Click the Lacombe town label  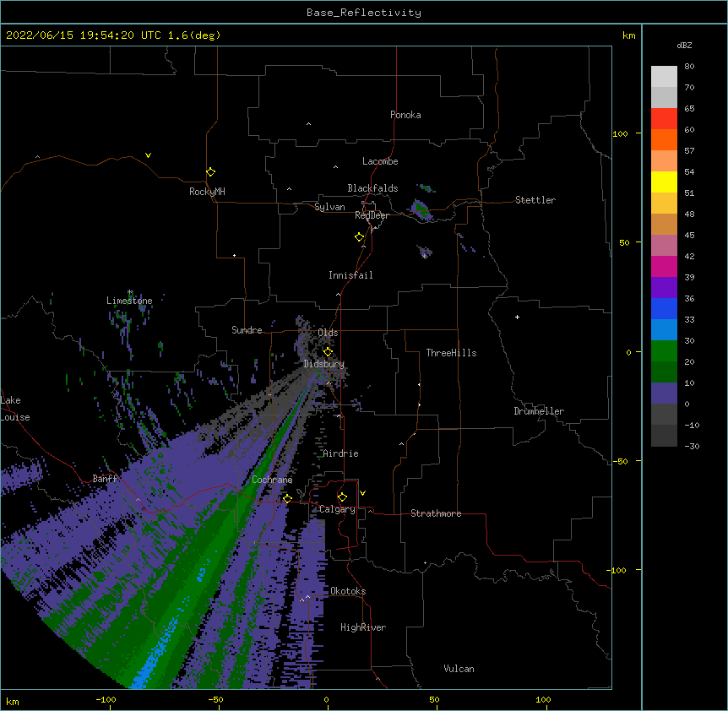click(380, 161)
